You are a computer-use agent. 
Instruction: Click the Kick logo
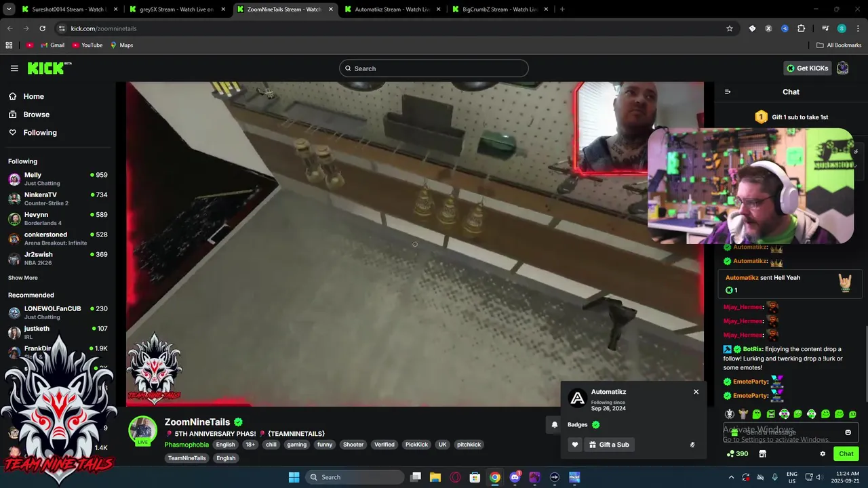[x=49, y=68]
